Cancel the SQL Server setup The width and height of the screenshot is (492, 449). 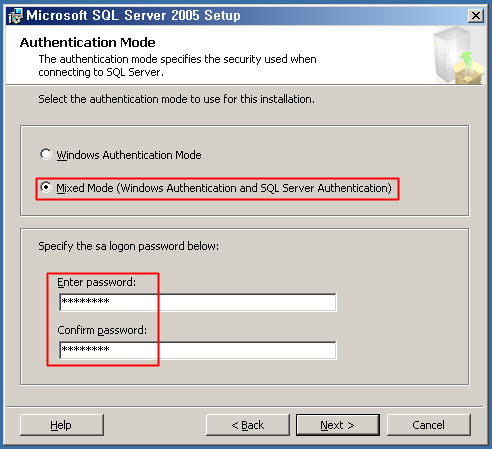[x=429, y=425]
